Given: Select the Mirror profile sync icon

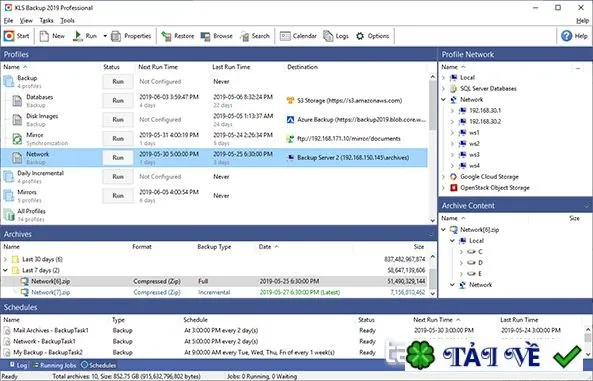Looking at the screenshot, I should click(x=17, y=139).
